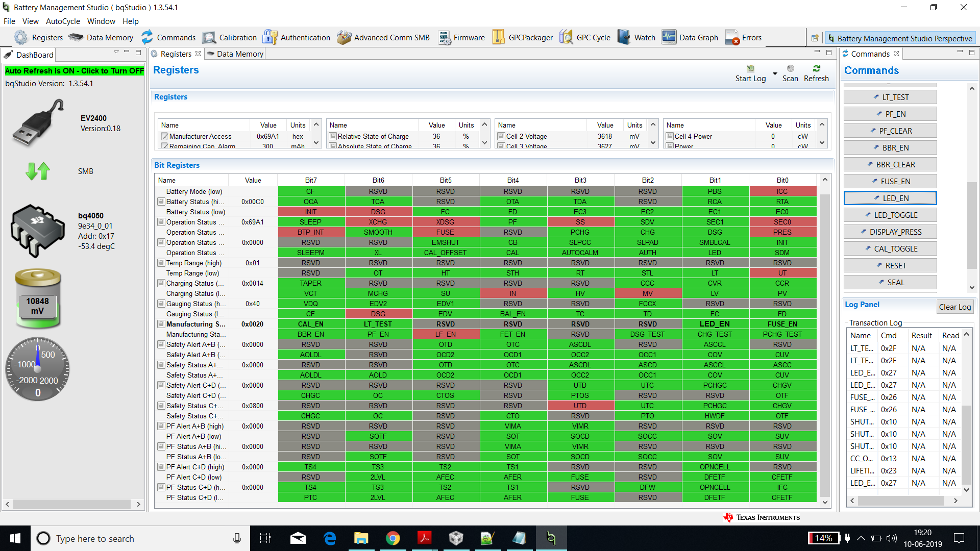Viewport: 980px width, 551px height.
Task: Check the Battery Status (high) row checkbox
Action: (x=161, y=202)
